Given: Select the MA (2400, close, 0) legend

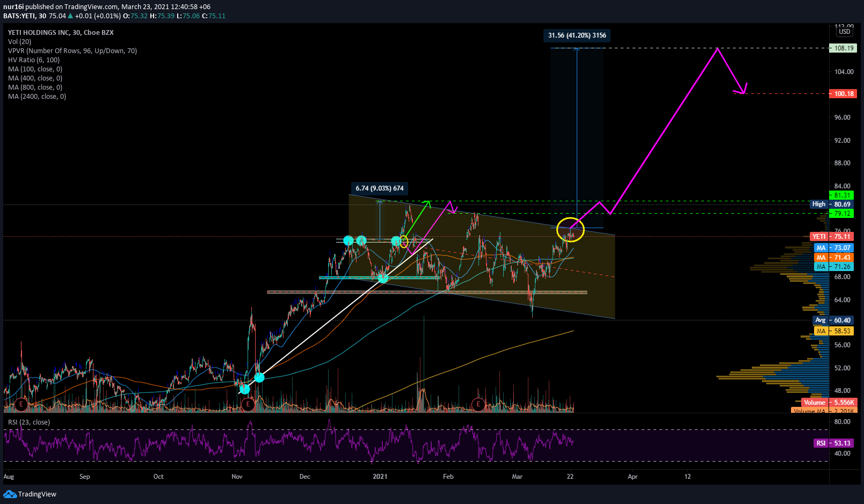Looking at the screenshot, I should [37, 97].
